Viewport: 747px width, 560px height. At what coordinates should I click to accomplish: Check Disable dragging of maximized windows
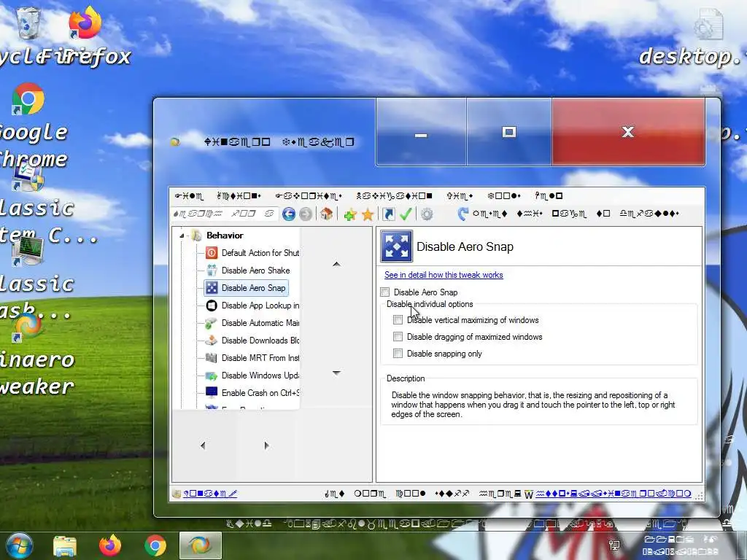pyautogui.click(x=398, y=337)
